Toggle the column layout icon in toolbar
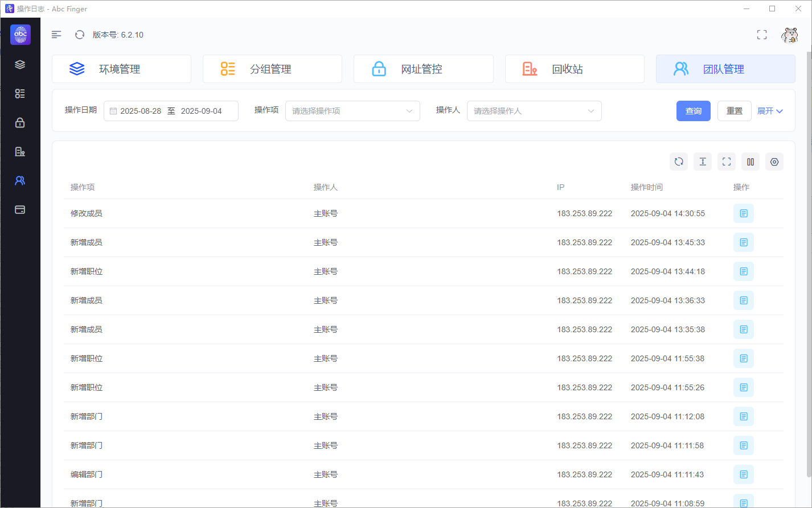The width and height of the screenshot is (812, 508). point(751,162)
